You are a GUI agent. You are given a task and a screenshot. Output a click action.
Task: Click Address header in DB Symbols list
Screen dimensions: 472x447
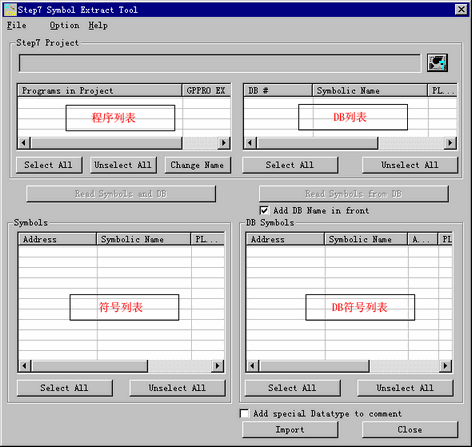pyautogui.click(x=285, y=239)
